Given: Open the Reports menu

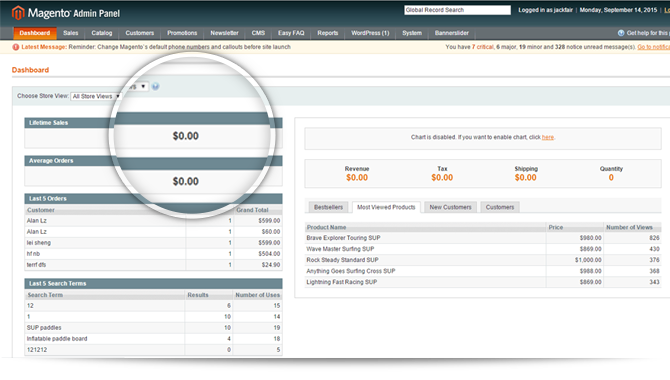Looking at the screenshot, I should click(x=328, y=33).
